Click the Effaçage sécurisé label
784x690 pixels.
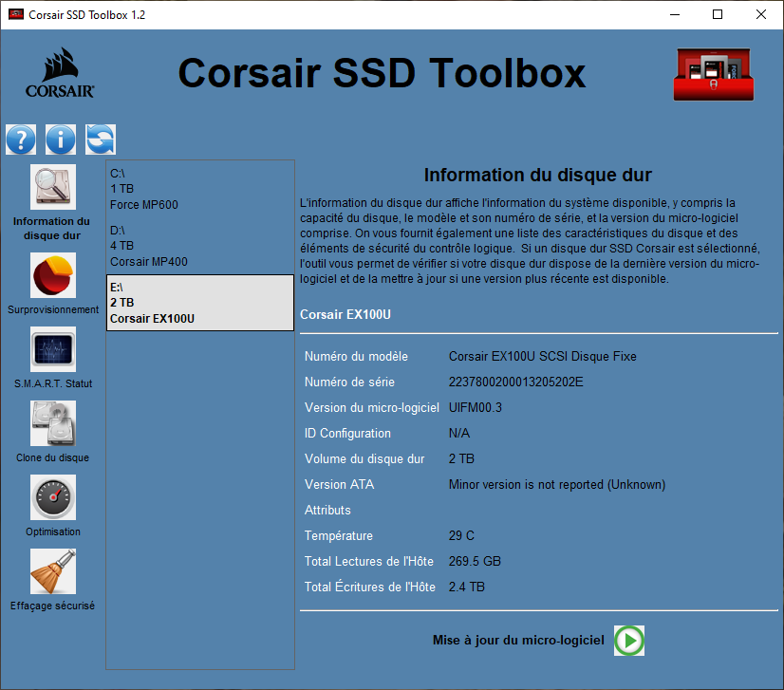(x=52, y=606)
